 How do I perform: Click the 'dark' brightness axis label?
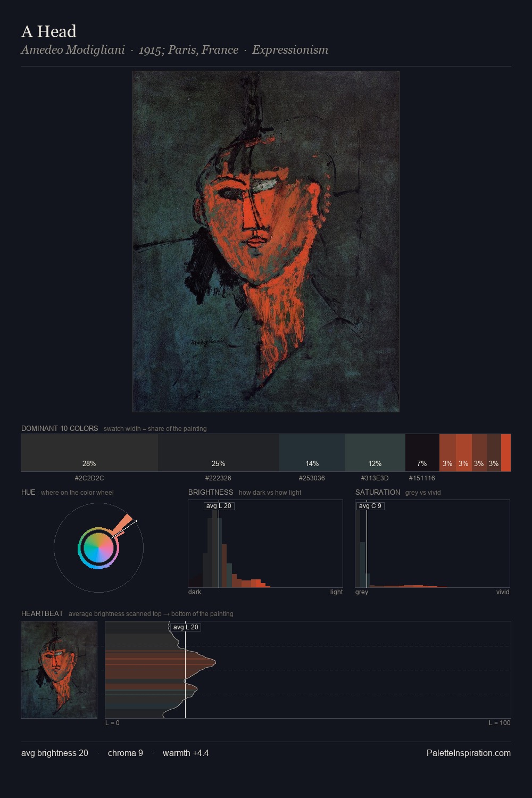click(x=195, y=592)
